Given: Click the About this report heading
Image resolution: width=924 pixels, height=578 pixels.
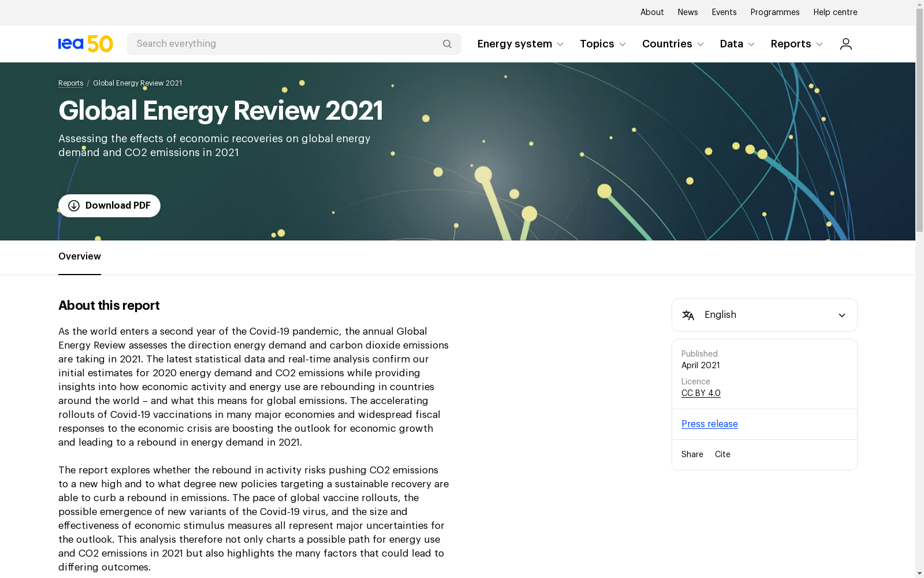Looking at the screenshot, I should coord(109,305).
